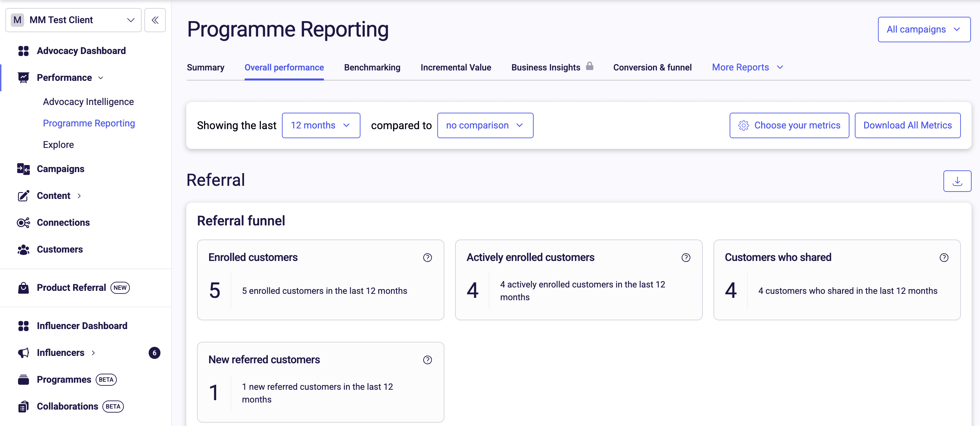Collapse the sidebar with the double-chevron button
The width and height of the screenshot is (980, 426).
(x=155, y=20)
